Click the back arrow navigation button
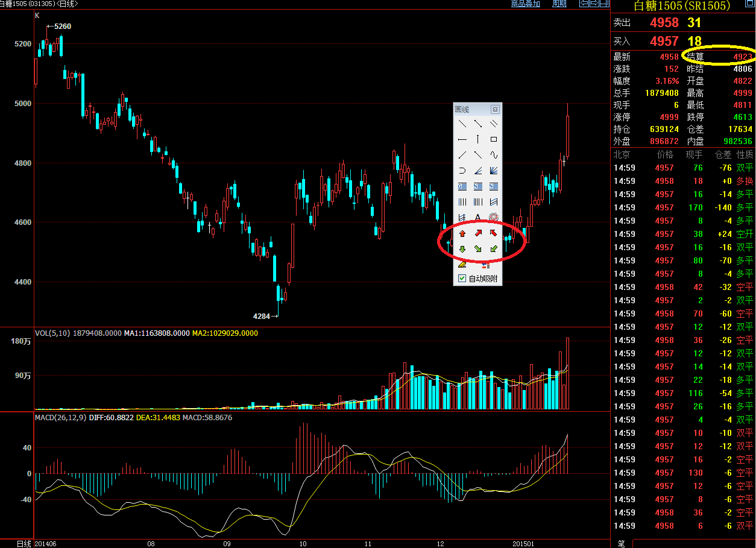Image resolution: width=756 pixels, height=548 pixels. pos(584,4)
